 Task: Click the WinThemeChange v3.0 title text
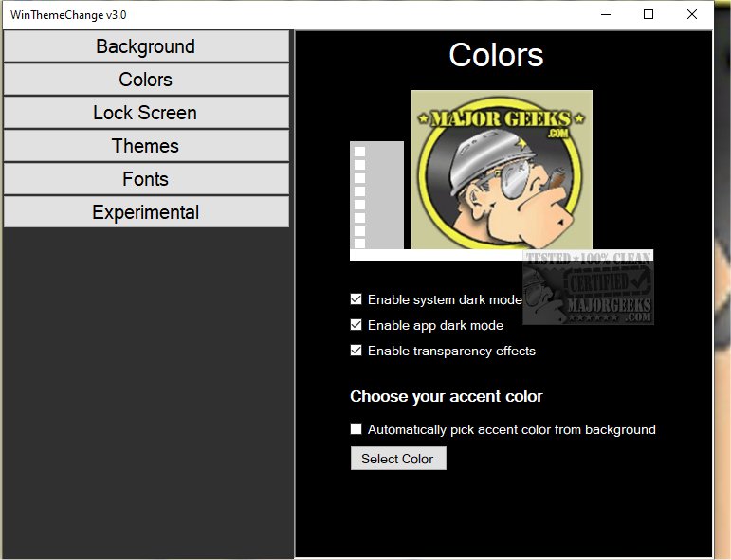[x=68, y=15]
